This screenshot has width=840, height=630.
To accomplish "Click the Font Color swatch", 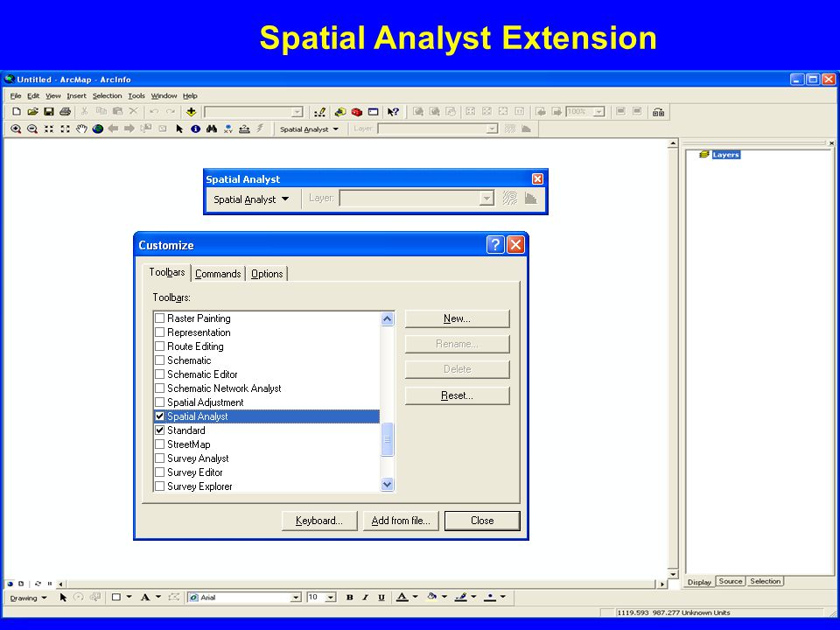I will pyautogui.click(x=402, y=597).
